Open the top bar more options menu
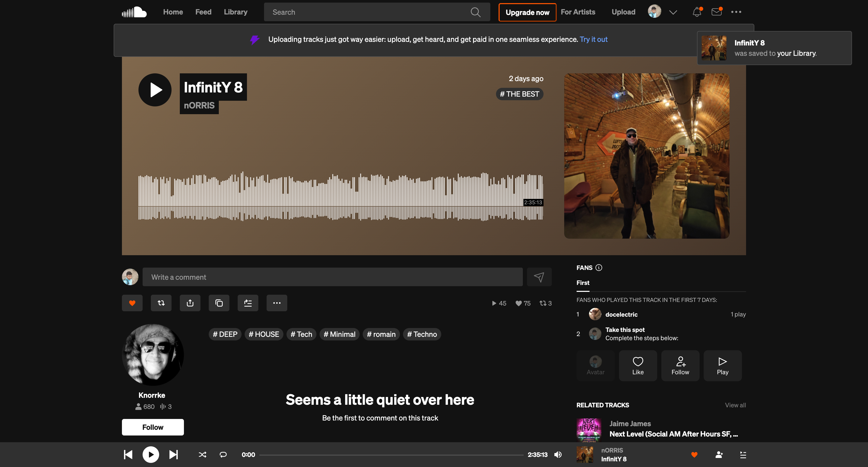 (736, 12)
